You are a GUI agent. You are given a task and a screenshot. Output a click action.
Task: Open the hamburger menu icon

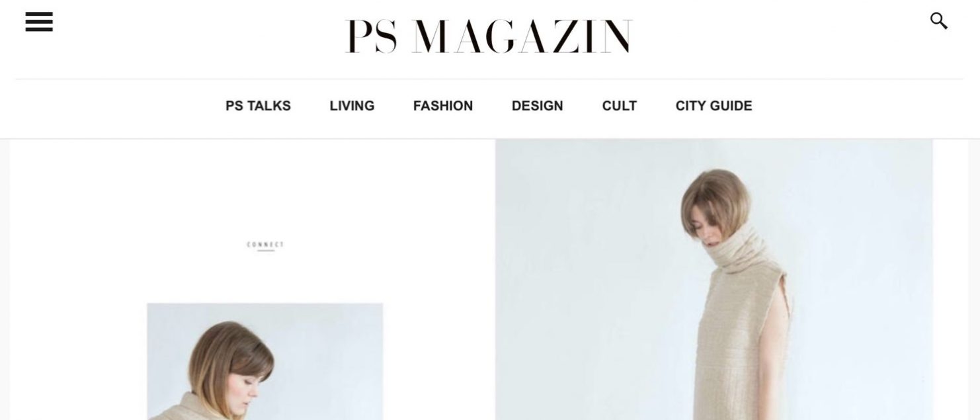coord(39,22)
